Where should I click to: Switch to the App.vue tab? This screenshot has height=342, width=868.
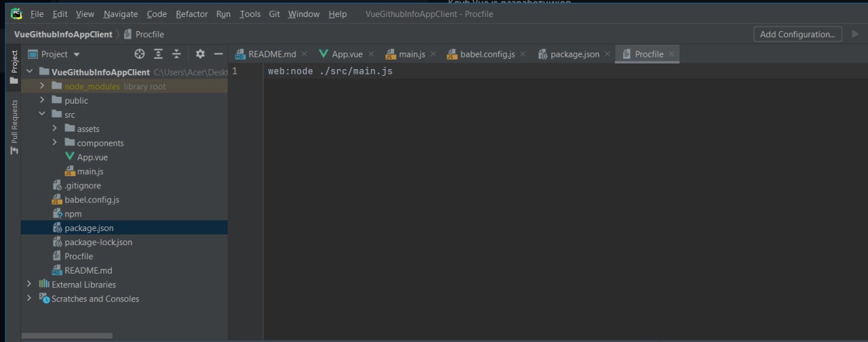[x=347, y=54]
